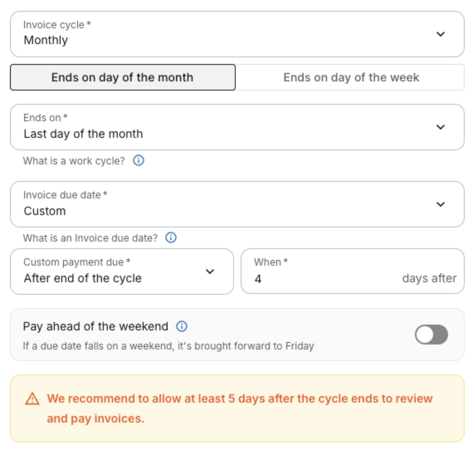Screen dimensions: 476x458
Task: Enable the Pay ahead of the weekend switch
Action: tap(431, 335)
